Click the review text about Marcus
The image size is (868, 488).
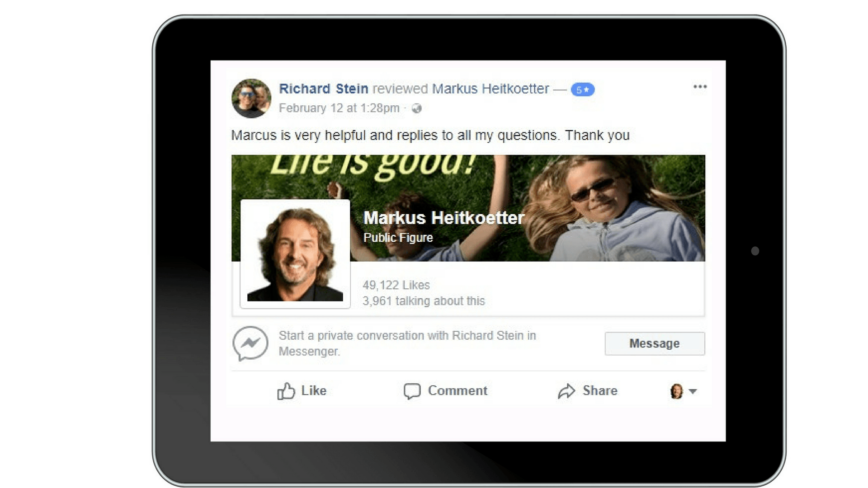click(430, 135)
